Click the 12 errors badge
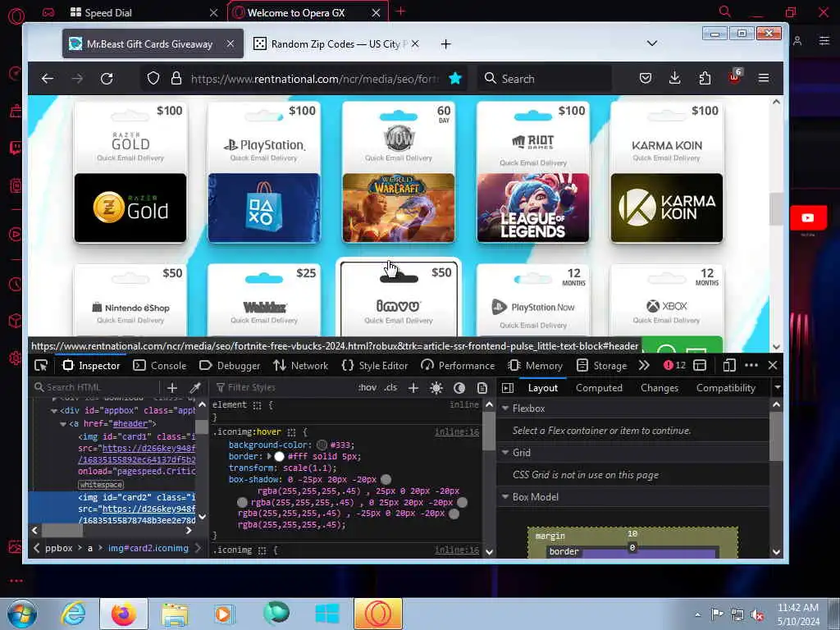840x630 pixels. pos(674,365)
